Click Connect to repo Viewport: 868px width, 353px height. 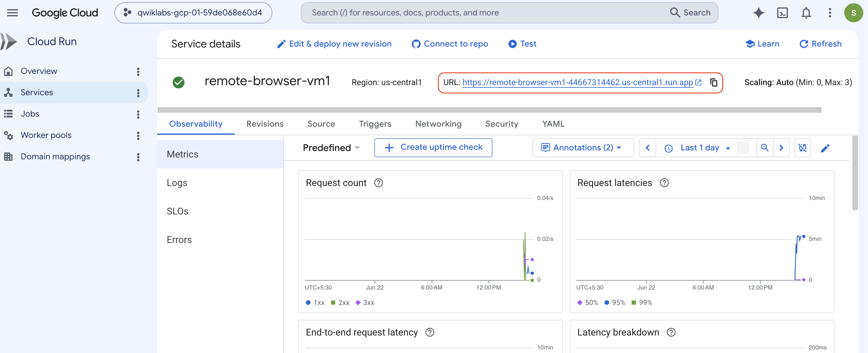point(449,44)
